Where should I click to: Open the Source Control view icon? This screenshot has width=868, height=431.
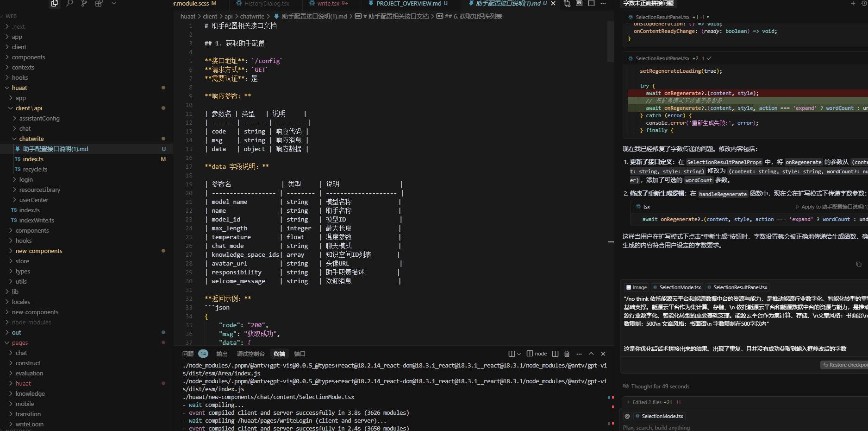click(84, 3)
